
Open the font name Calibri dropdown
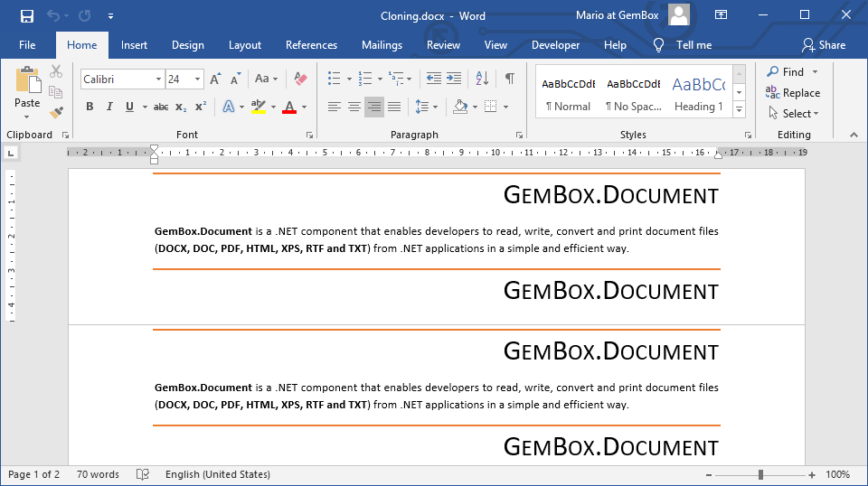tap(158, 79)
